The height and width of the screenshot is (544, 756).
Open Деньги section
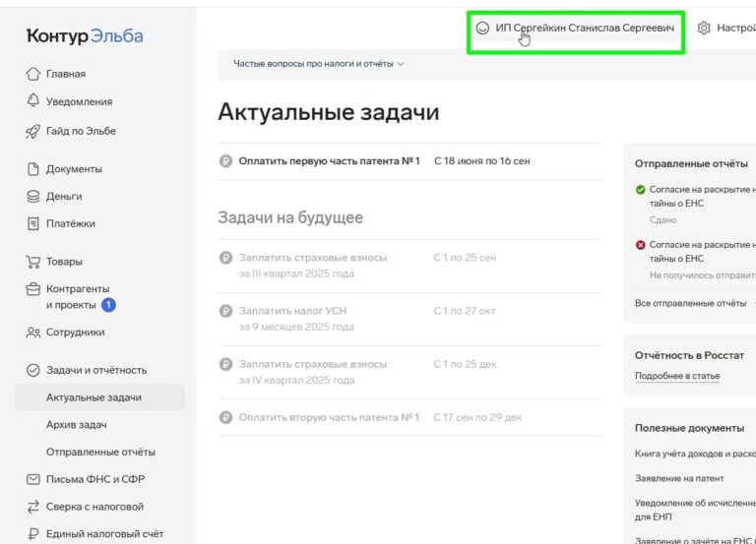[64, 196]
